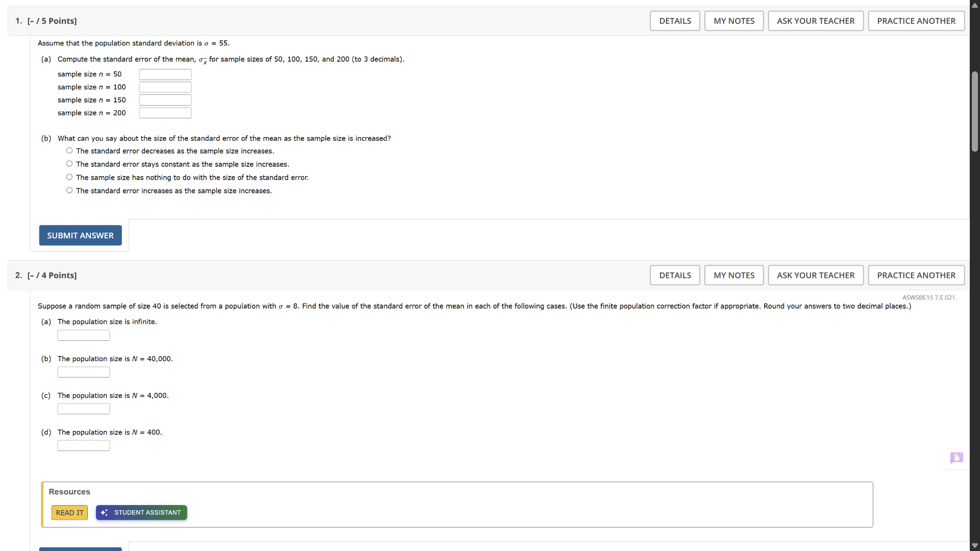Click ASK YOUR TEACHER for question 2
This screenshot has width=980, height=551.
click(x=815, y=275)
